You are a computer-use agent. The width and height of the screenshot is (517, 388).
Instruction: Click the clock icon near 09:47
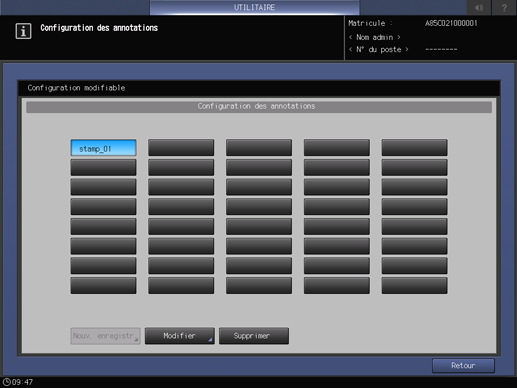tap(6, 382)
